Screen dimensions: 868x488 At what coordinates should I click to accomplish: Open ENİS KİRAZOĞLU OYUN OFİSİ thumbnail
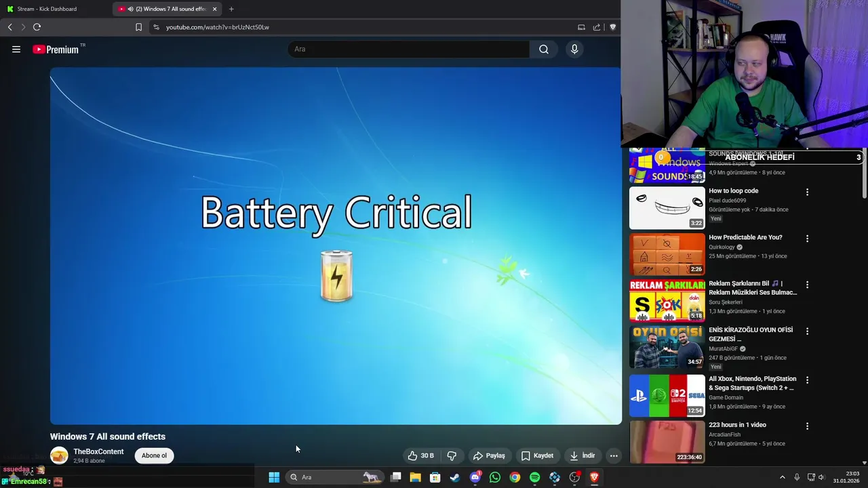[x=667, y=347]
